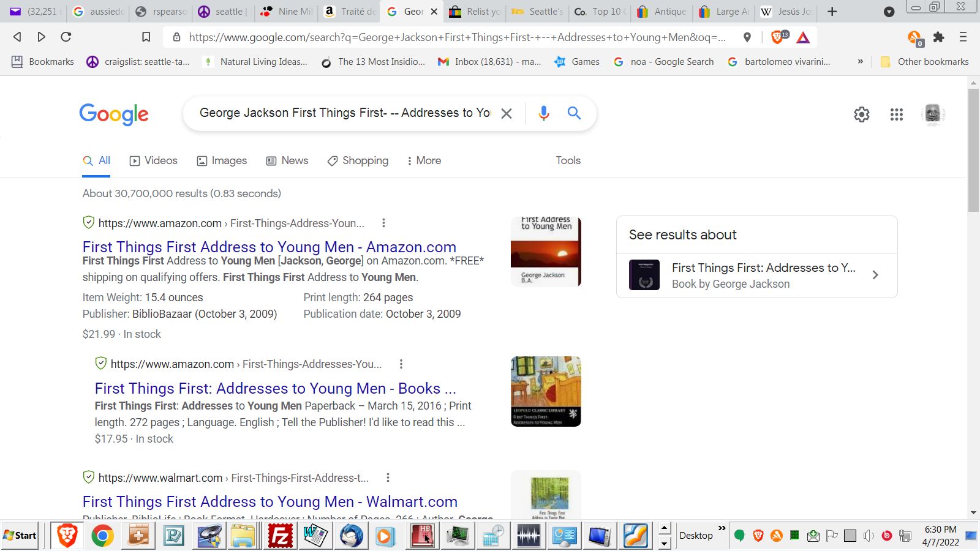Open options for Walmart result

click(x=388, y=478)
